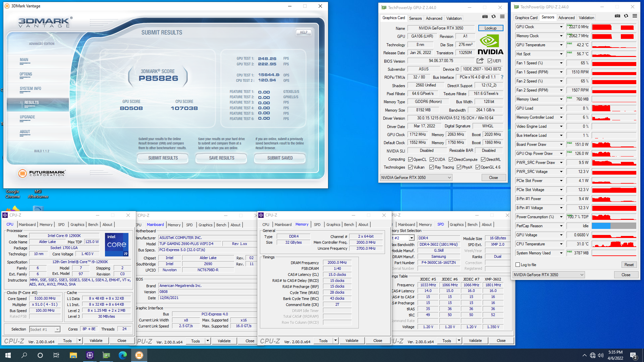Open Tools dropdown arrow in CPU-Z CPU window
The image size is (644, 362).
click(x=79, y=341)
